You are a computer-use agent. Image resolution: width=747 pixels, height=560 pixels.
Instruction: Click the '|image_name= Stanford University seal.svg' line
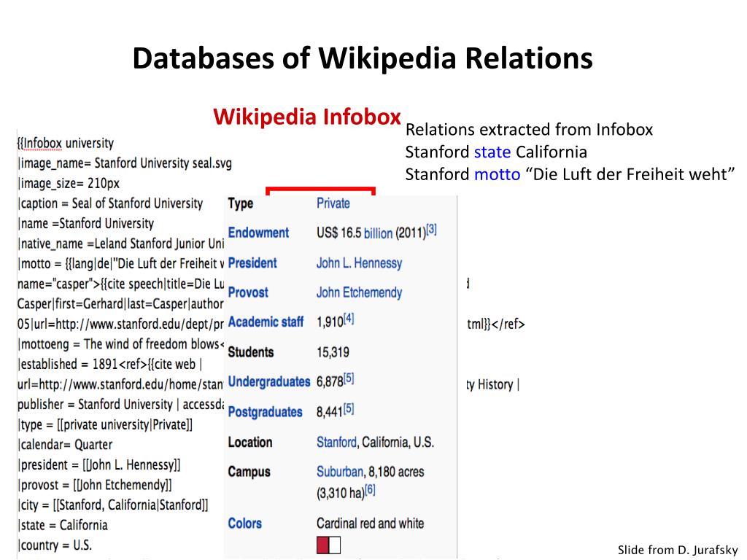125,163
